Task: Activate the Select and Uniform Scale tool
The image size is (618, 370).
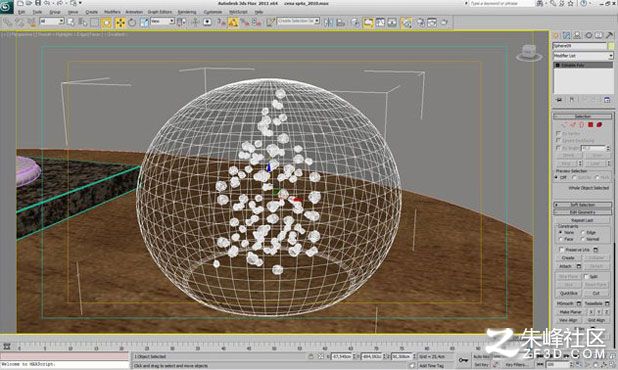Action: [144, 22]
